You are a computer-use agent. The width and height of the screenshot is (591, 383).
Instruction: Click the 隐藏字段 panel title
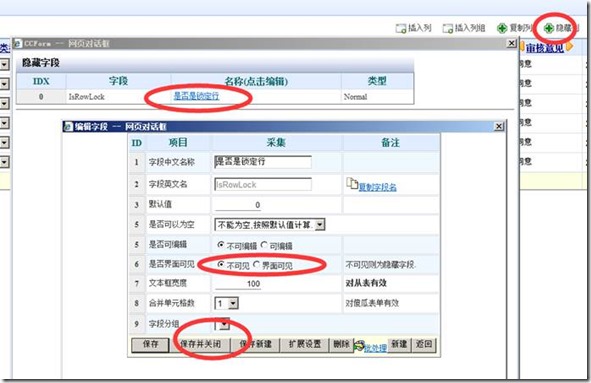(41, 63)
